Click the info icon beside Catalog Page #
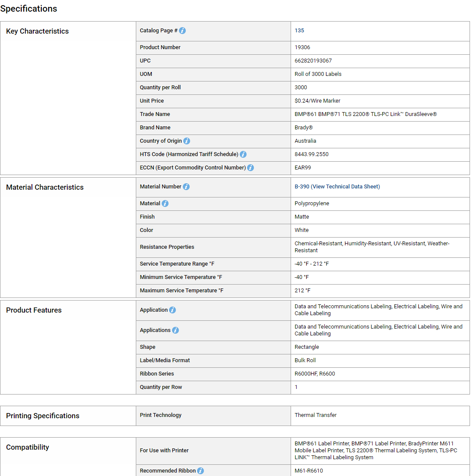473x476 pixels. [x=182, y=31]
